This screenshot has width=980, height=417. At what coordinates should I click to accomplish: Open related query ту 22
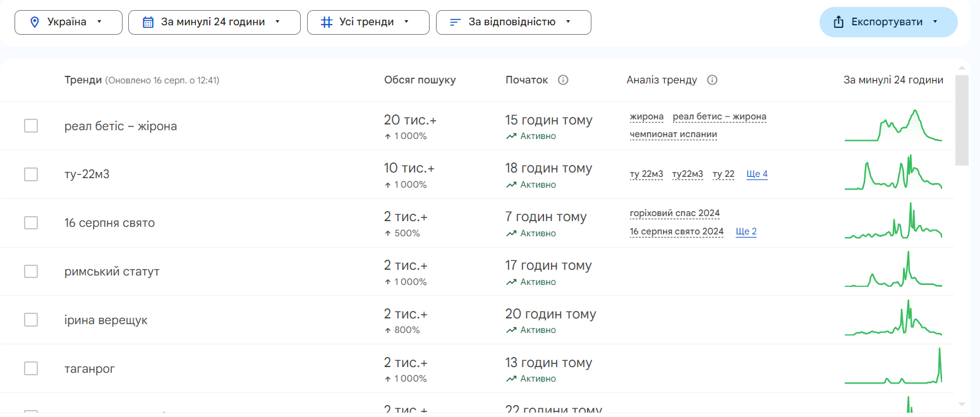coord(723,174)
